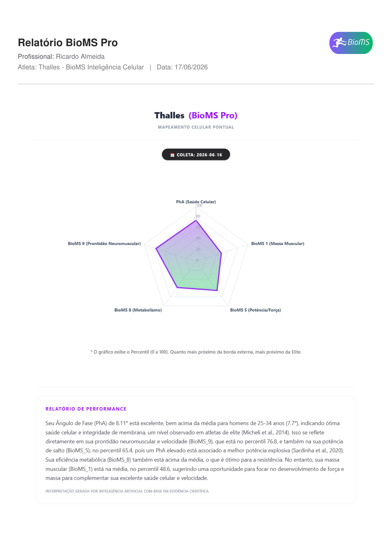Click the RELATÓRIO DE PERFORMANCE section heading
Viewport: 392px width, 542px height.
[x=86, y=409]
